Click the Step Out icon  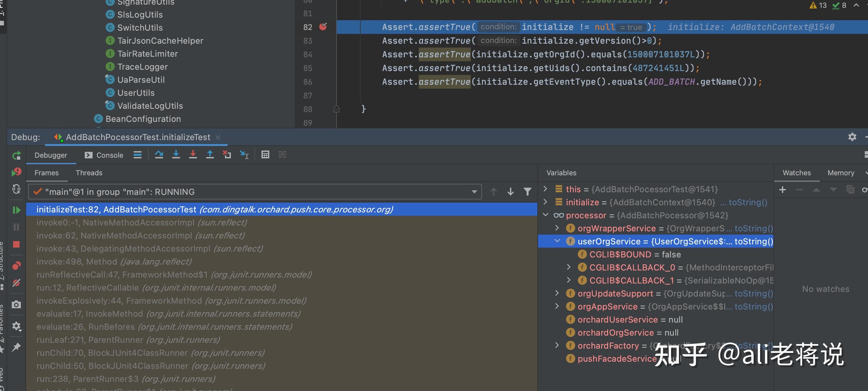[x=210, y=154]
